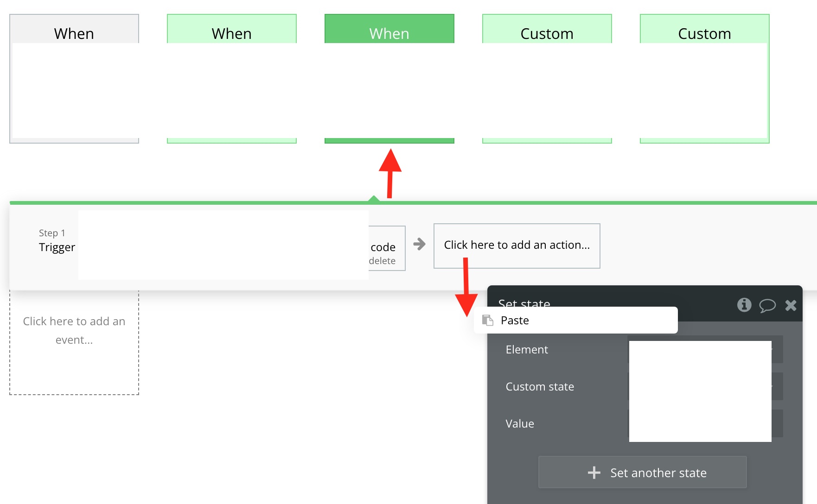
Task: Click here to add an action box
Action: coord(517,246)
